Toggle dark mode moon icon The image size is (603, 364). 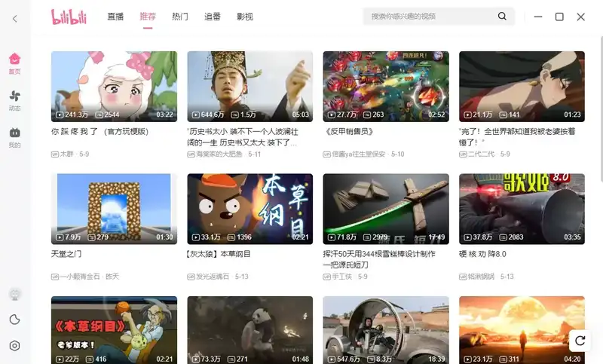14,320
